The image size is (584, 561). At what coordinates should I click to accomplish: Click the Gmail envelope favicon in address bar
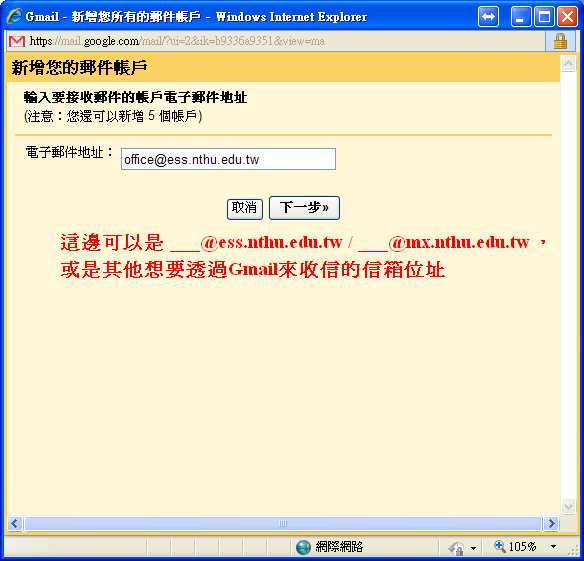pos(17,41)
